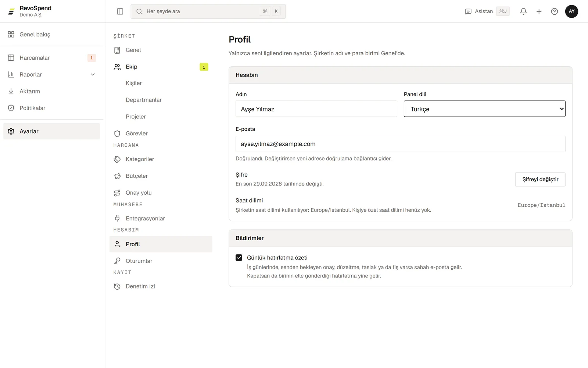Open the Panel dili Türkçe dropdown
This screenshot has width=588, height=368.
[484, 109]
